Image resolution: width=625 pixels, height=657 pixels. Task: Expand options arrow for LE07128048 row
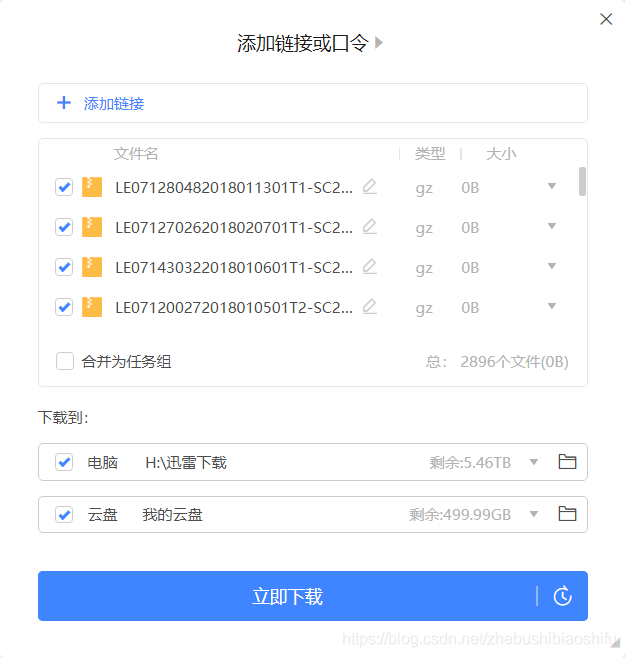click(x=552, y=186)
